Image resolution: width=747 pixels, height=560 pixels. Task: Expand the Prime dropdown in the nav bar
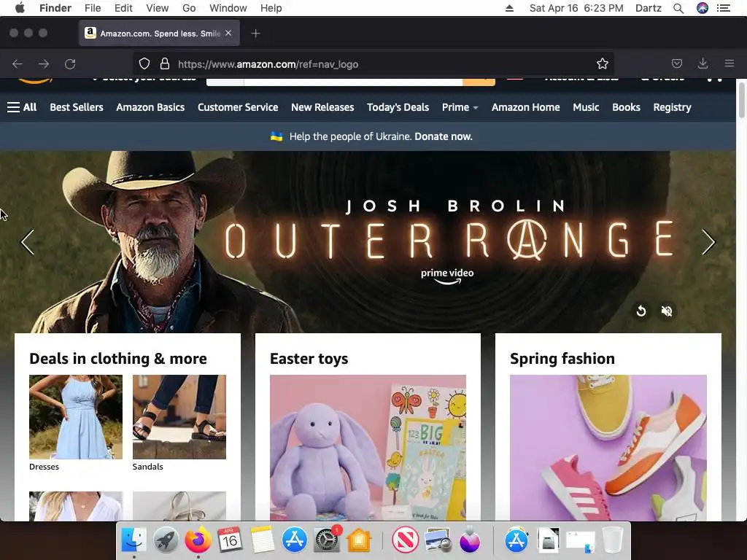[460, 107]
